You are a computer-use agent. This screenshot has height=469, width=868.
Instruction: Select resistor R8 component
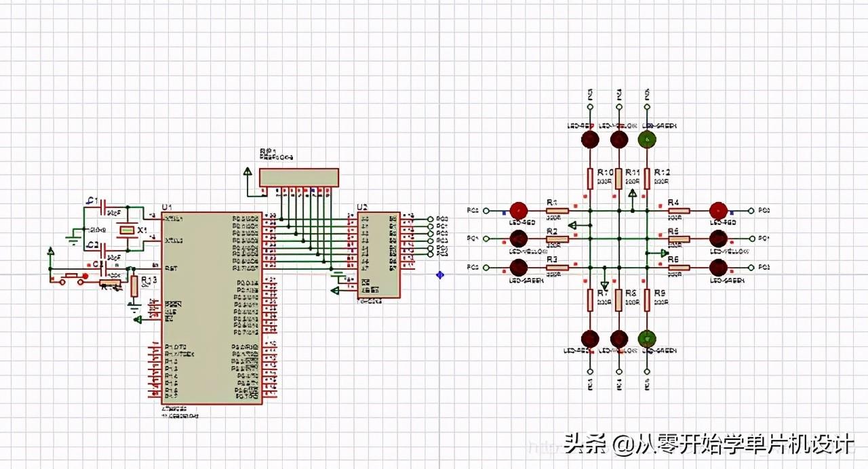click(618, 300)
